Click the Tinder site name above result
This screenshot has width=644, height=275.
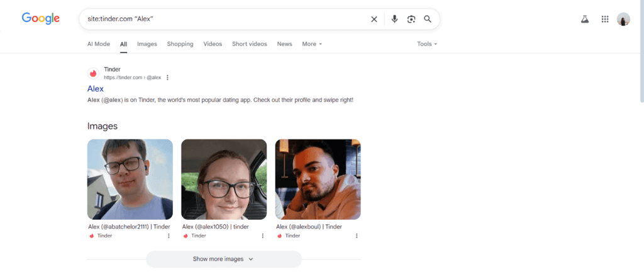[x=112, y=69]
